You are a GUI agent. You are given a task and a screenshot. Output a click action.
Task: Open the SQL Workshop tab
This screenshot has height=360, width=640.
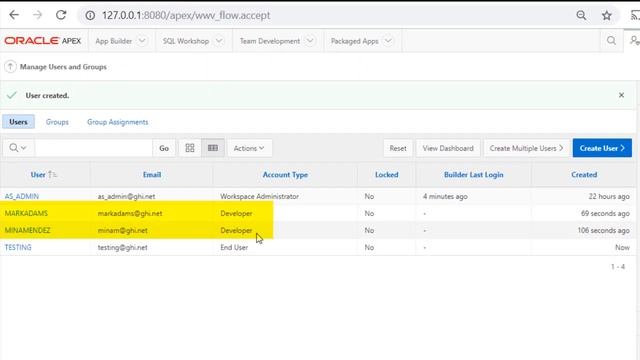pos(186,41)
